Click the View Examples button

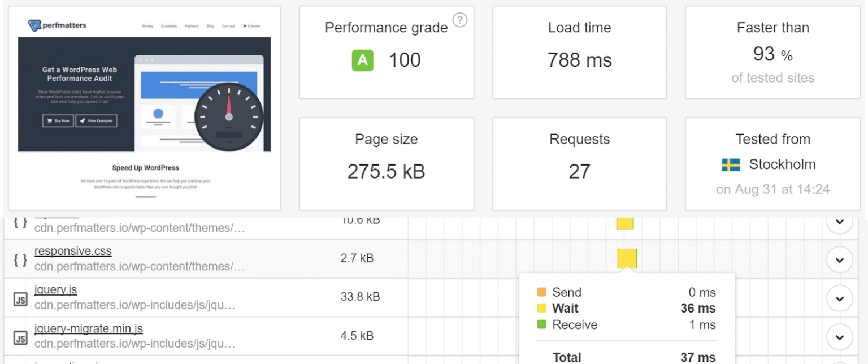[x=96, y=120]
